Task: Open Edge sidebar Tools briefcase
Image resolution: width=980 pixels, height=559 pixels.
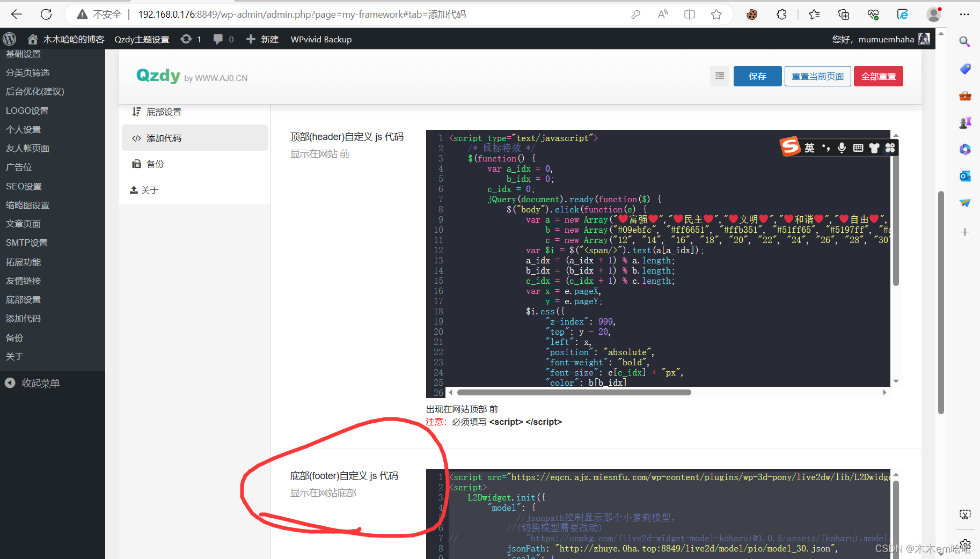Action: (x=965, y=96)
